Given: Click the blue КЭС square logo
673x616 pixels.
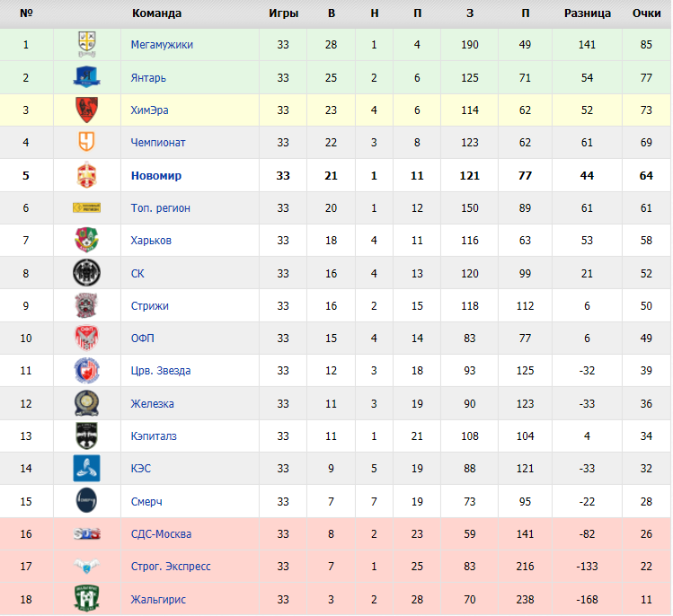Looking at the screenshot, I should coord(86,468).
